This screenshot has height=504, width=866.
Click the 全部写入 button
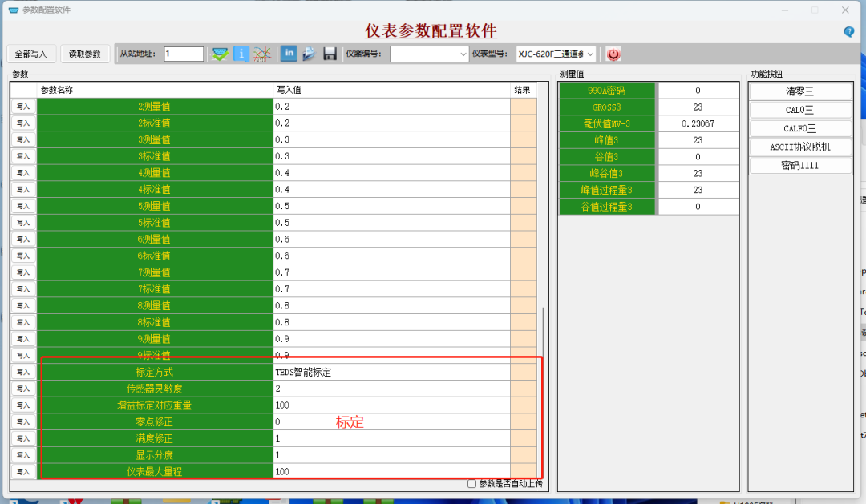[30, 54]
